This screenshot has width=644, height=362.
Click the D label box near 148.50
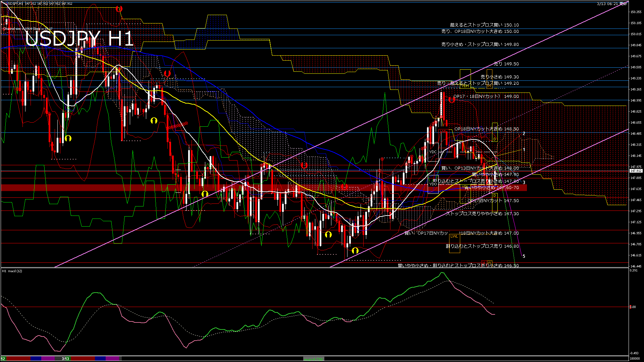pyautogui.click(x=494, y=139)
